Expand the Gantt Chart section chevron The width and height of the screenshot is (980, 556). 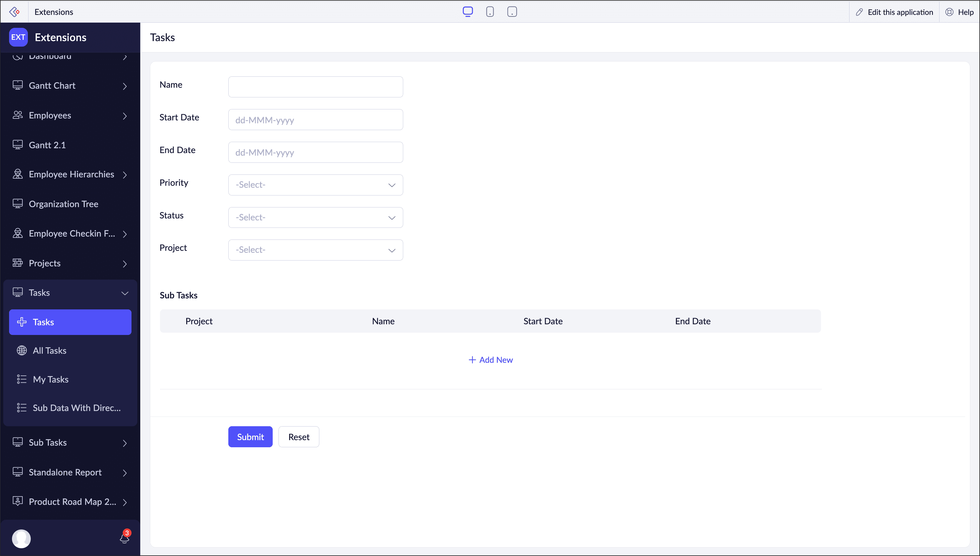pyautogui.click(x=125, y=86)
